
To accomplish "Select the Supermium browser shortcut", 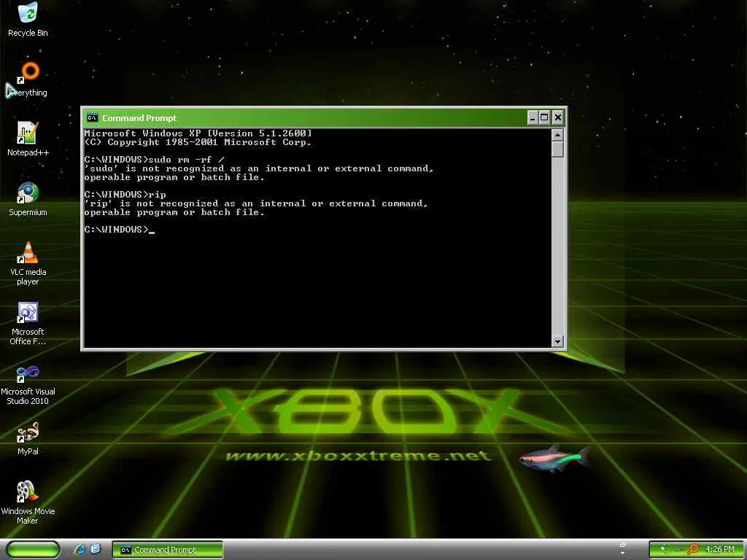I will click(x=28, y=199).
